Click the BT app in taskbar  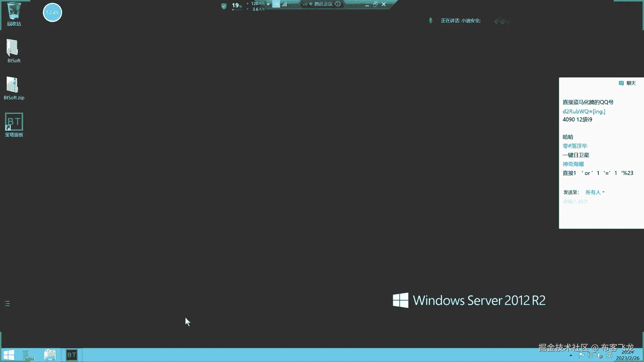pos(71,355)
